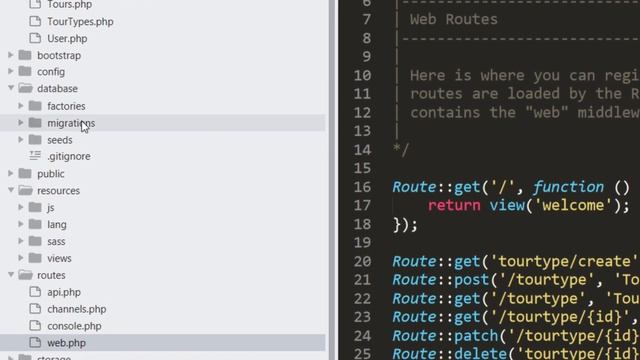Open the channels.php file
The height and width of the screenshot is (360, 640).
coord(77,309)
